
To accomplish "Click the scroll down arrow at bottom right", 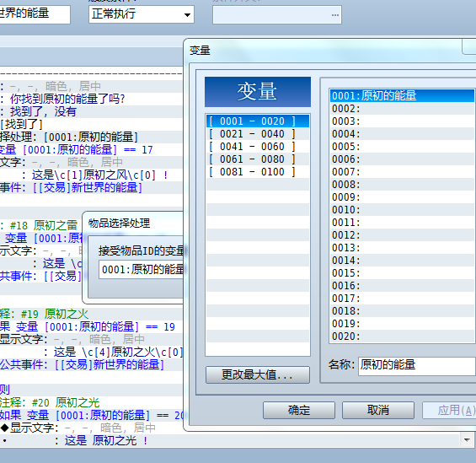I will click(467, 440).
